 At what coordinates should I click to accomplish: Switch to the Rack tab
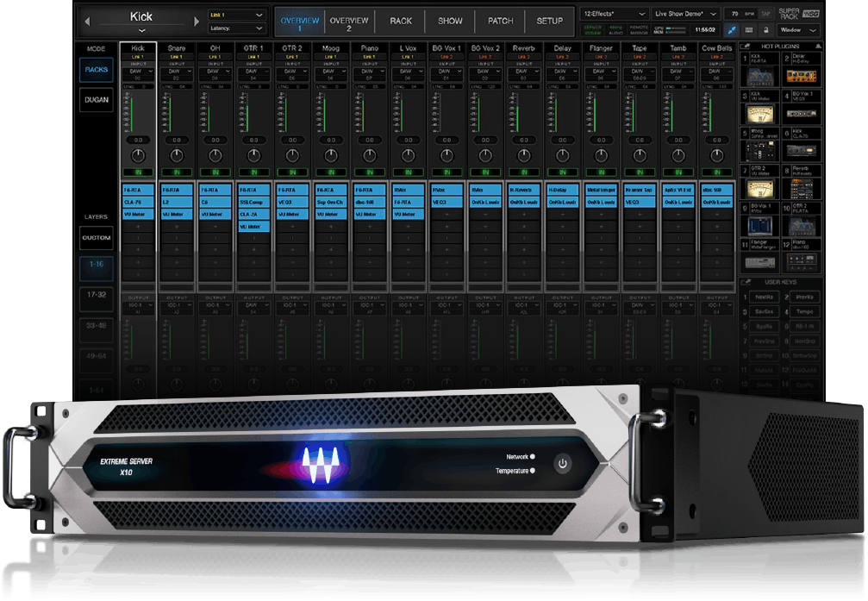pyautogui.click(x=400, y=21)
